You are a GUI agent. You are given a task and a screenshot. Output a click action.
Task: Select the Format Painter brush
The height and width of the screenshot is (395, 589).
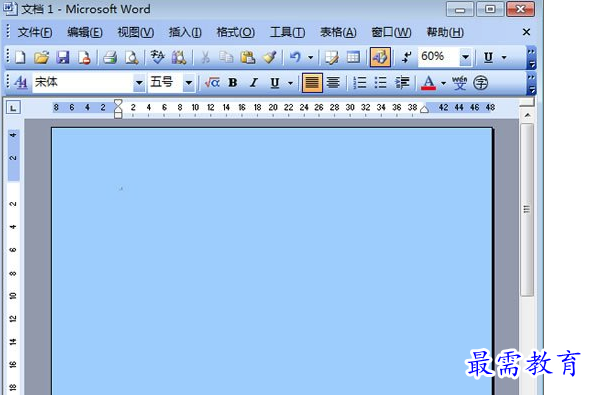click(x=269, y=57)
